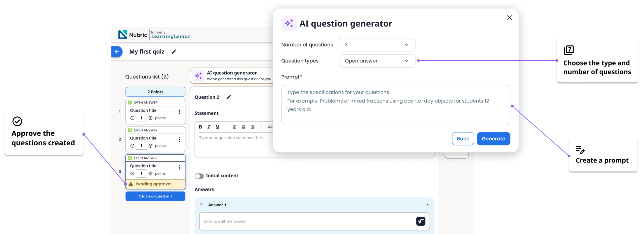This screenshot has height=234, width=644.
Task: Click the Pending approval warning icon
Action: click(131, 184)
